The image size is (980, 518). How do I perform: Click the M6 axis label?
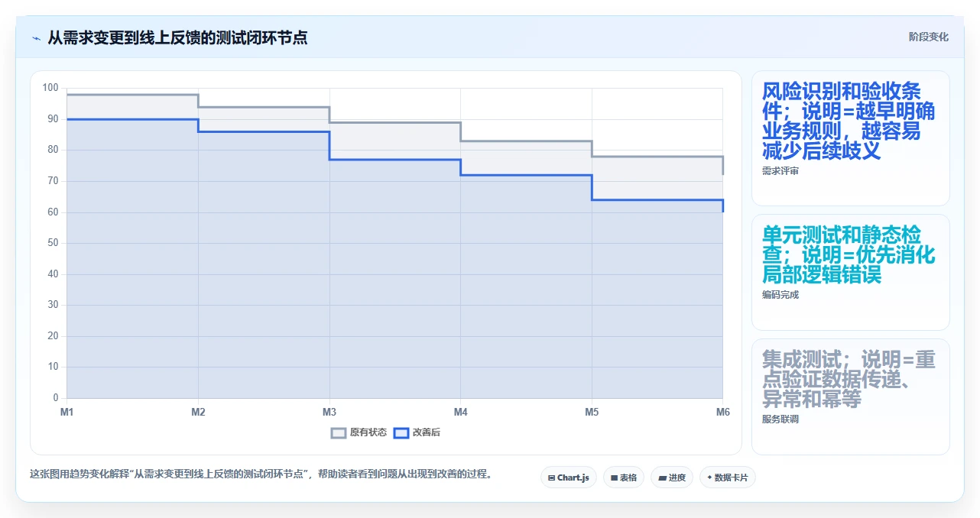(x=723, y=413)
